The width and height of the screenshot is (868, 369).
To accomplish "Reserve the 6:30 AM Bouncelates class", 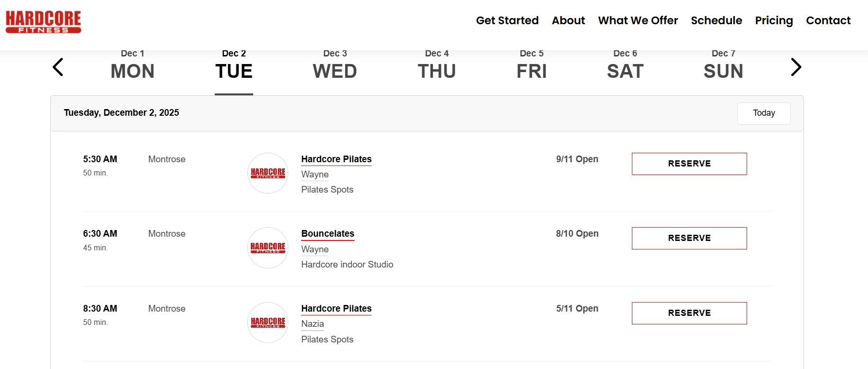I will (x=689, y=238).
